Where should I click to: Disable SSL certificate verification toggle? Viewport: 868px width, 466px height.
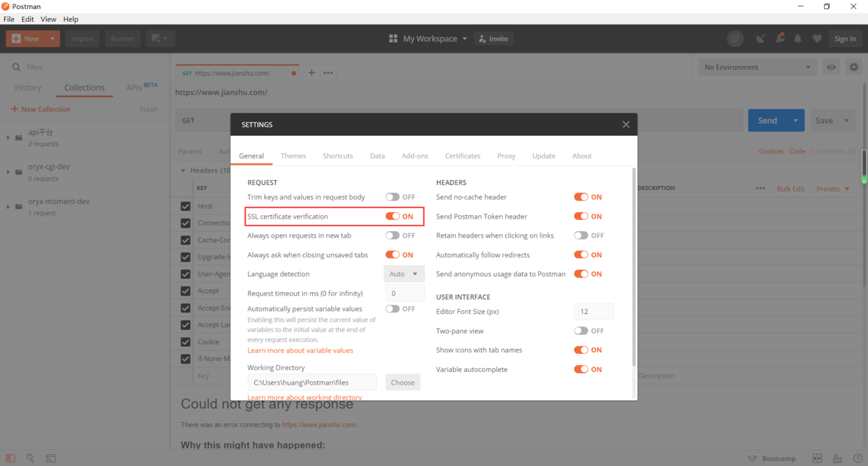tap(392, 217)
